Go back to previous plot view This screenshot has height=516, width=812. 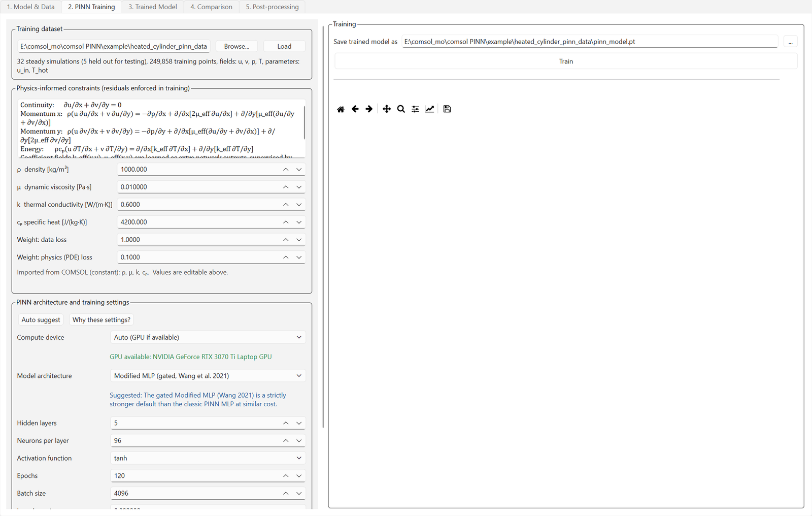click(x=355, y=109)
